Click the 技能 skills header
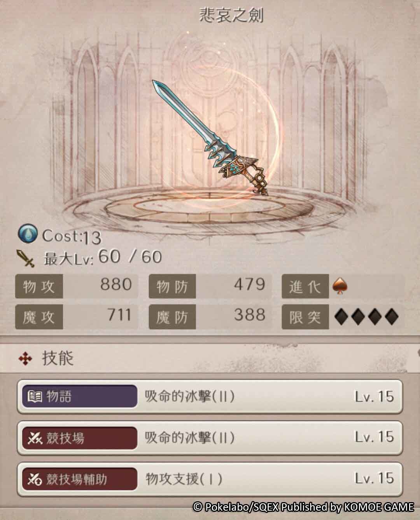This screenshot has width=420, height=520. click(58, 358)
